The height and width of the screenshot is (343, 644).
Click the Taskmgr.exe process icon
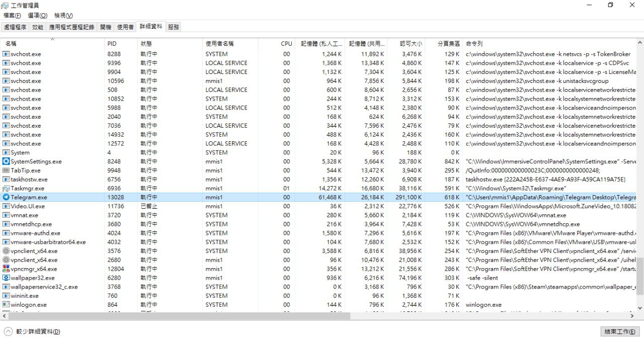pos(6,188)
